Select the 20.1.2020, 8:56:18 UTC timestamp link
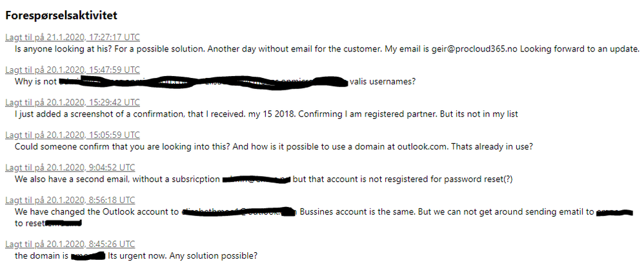 [x=70, y=201]
